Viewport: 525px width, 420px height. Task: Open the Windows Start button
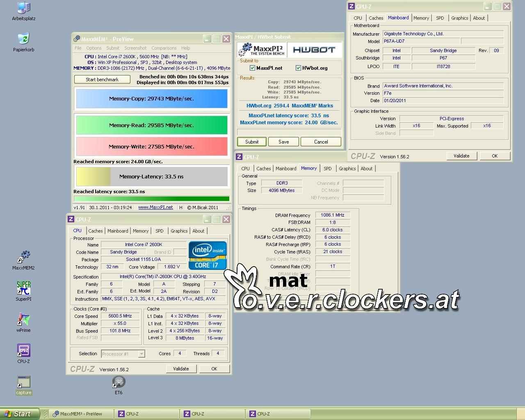[20, 414]
